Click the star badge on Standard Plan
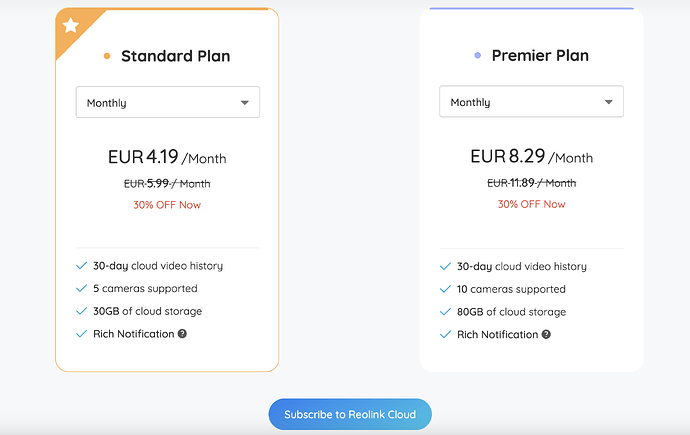 (70, 26)
